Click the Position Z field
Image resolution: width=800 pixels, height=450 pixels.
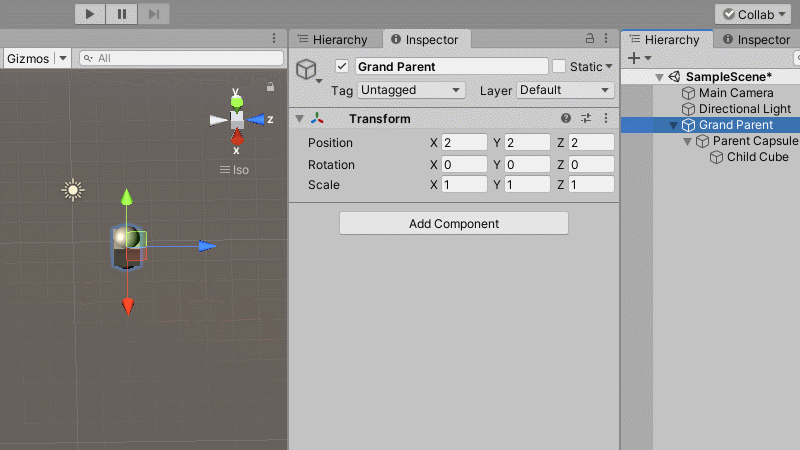coord(591,142)
